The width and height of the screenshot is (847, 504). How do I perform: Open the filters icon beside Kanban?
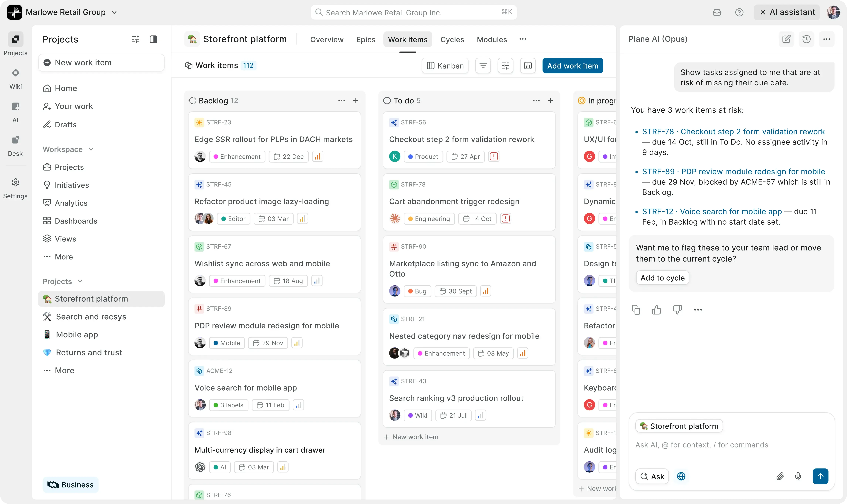tap(483, 66)
